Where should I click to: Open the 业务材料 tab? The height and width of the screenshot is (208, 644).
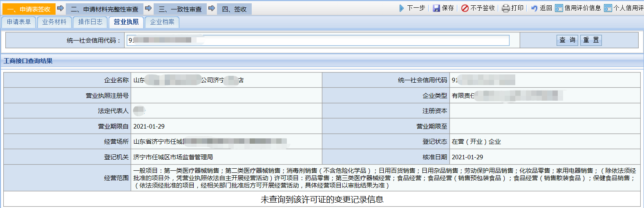pos(54,22)
